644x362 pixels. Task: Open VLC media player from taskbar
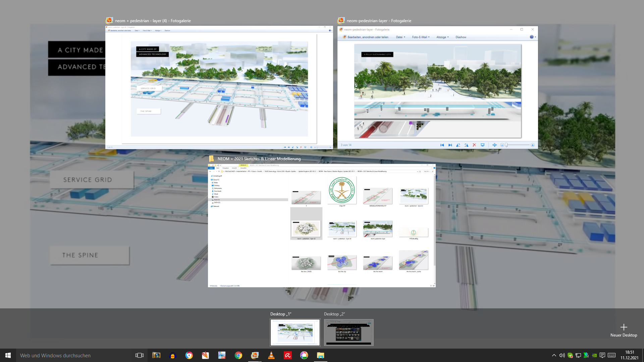[x=271, y=355]
